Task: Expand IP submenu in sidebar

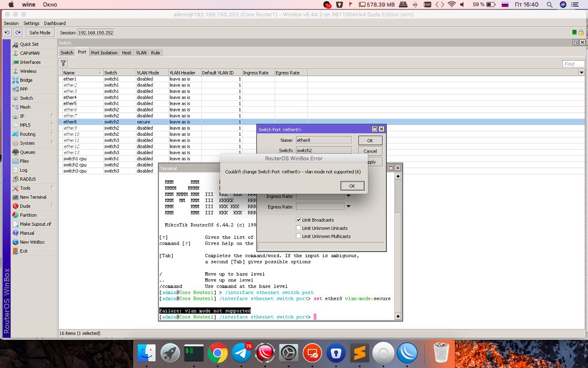Action: (52, 116)
